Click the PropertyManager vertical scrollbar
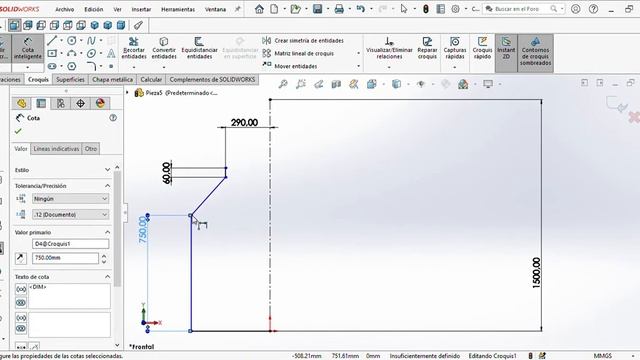 (x=118, y=229)
